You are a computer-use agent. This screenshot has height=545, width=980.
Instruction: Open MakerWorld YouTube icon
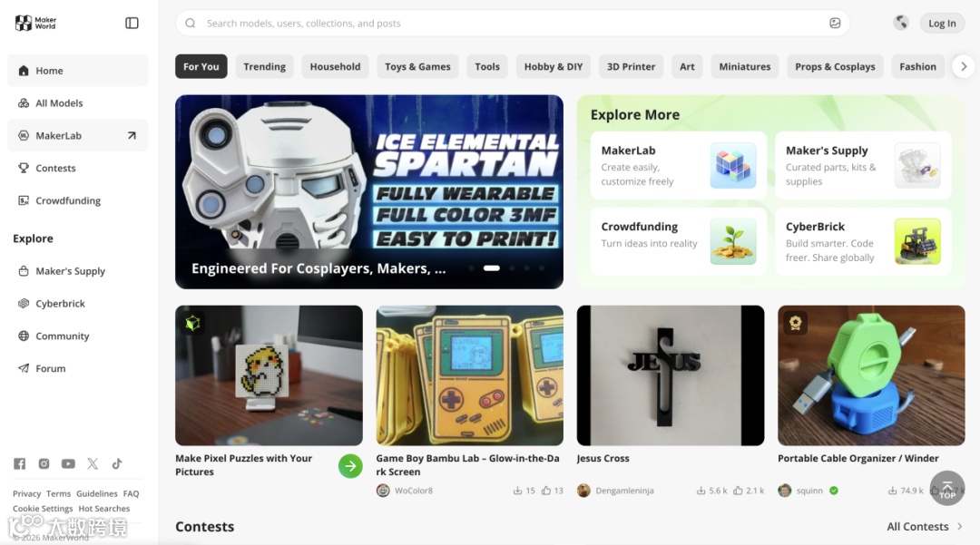[x=68, y=463]
